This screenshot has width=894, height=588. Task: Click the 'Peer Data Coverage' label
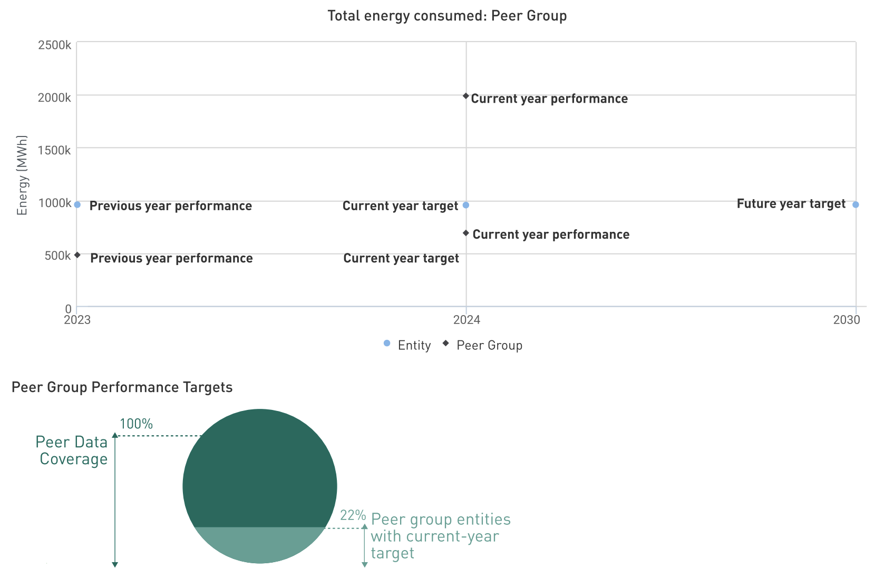click(x=72, y=450)
